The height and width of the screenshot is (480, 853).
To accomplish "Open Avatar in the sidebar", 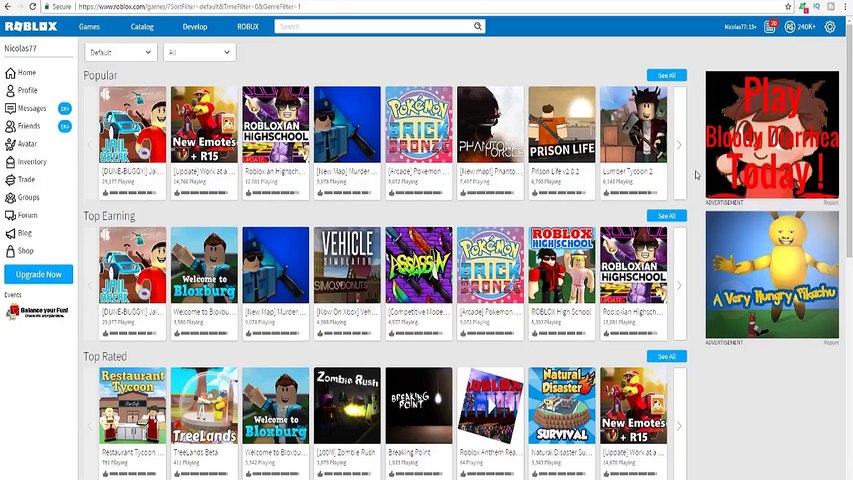I will pos(21,144).
